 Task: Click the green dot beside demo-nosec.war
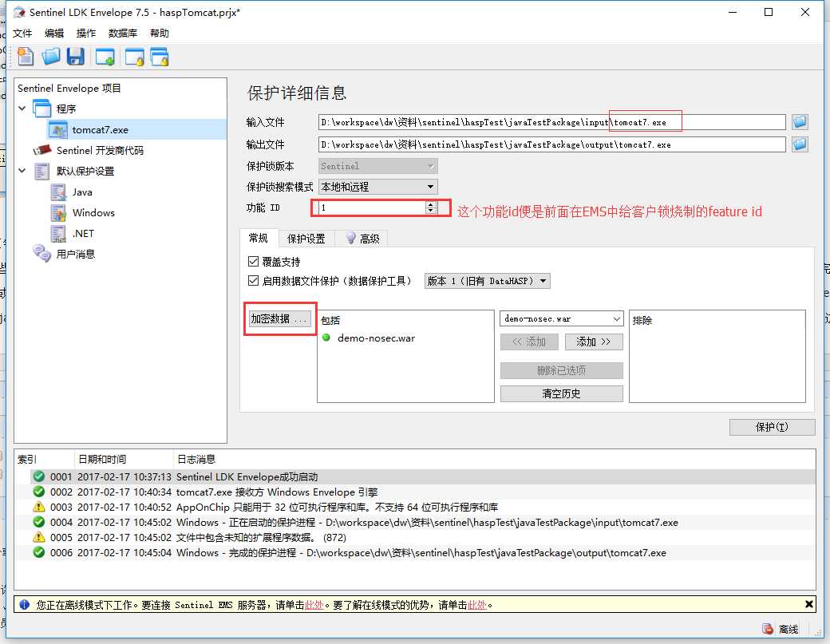pyautogui.click(x=326, y=338)
